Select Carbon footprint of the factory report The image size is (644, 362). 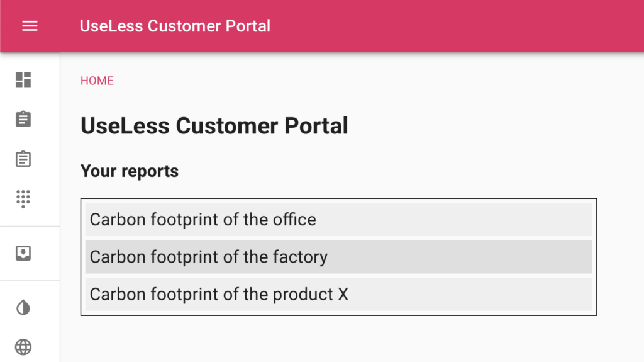[x=339, y=257]
